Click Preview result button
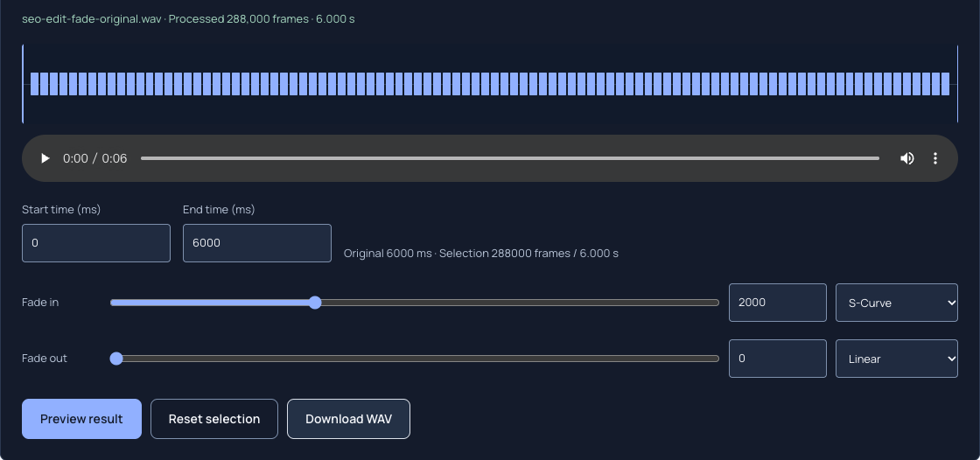The image size is (980, 460). [82, 419]
